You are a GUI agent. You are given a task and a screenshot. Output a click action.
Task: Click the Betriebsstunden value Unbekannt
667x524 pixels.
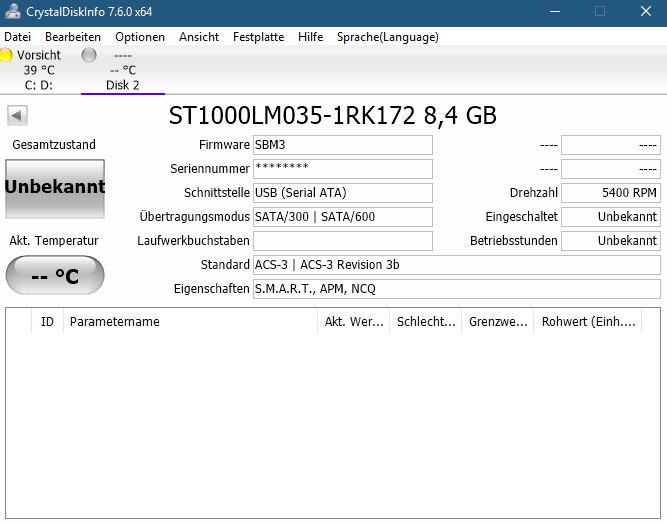pyautogui.click(x=611, y=241)
